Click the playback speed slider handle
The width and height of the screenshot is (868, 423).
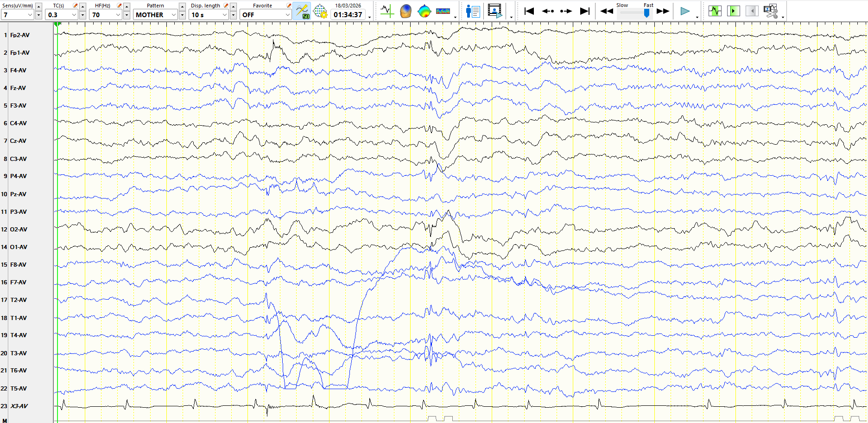point(647,13)
